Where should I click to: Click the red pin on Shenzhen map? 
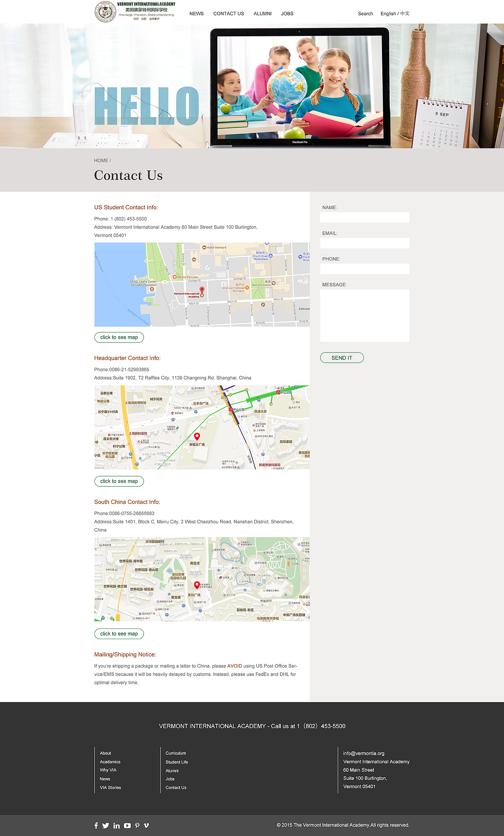click(x=197, y=585)
